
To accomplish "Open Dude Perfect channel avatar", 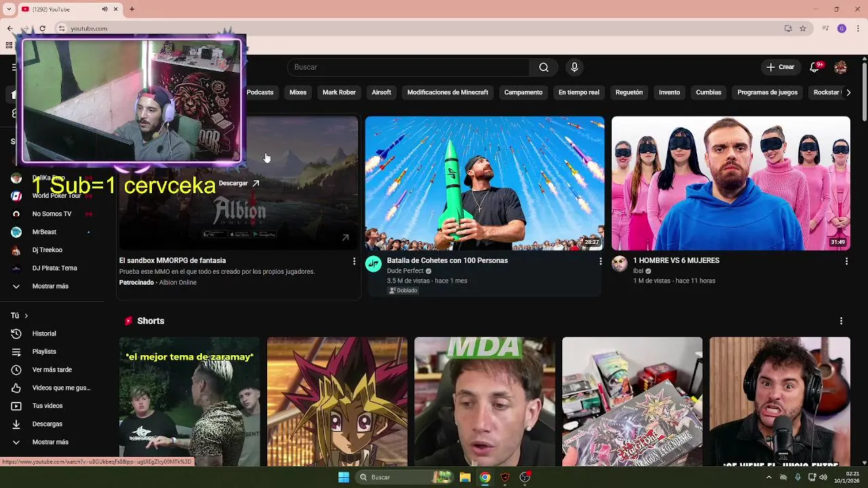I will [374, 264].
